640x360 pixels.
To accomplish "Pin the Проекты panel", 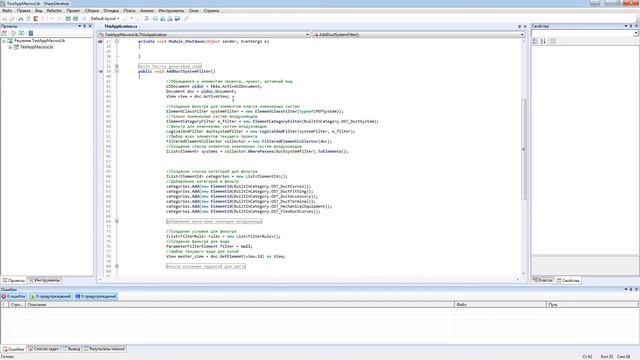I will (x=84, y=26).
